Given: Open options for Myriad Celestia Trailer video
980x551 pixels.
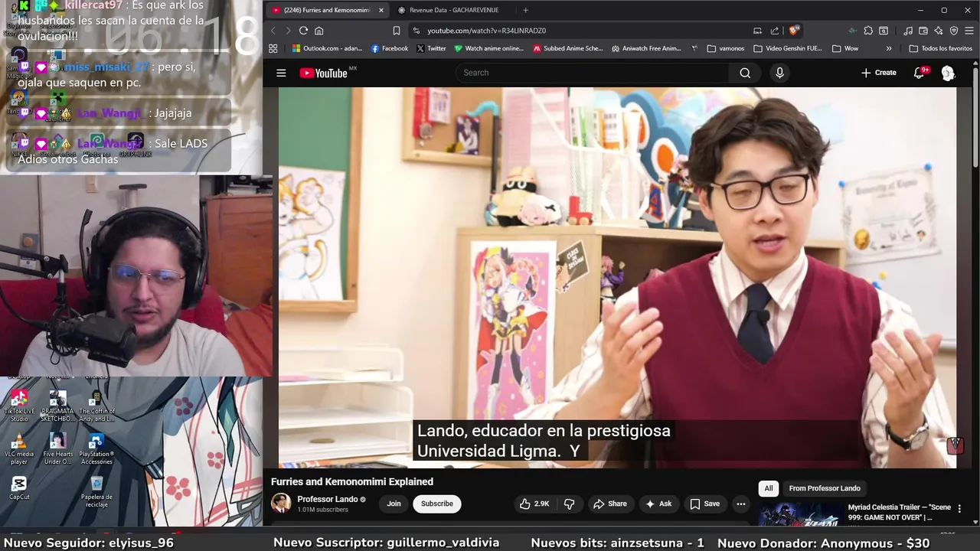Looking at the screenshot, I should [959, 509].
